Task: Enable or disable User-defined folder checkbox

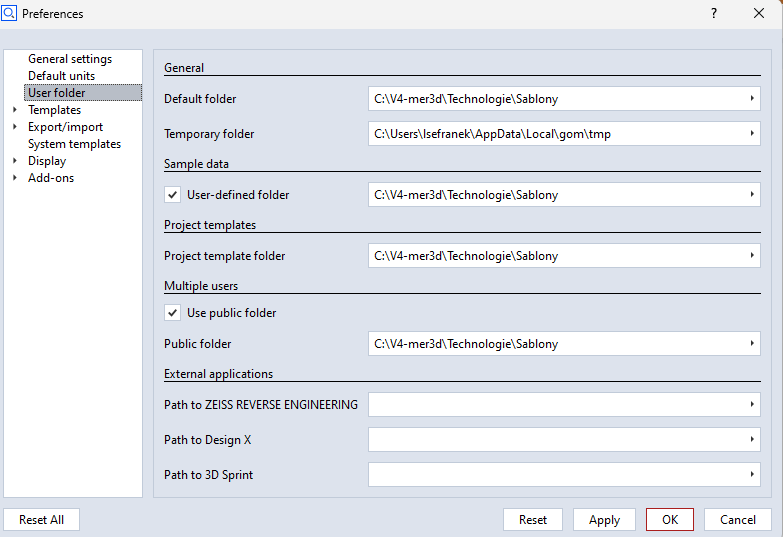Action: coord(173,195)
